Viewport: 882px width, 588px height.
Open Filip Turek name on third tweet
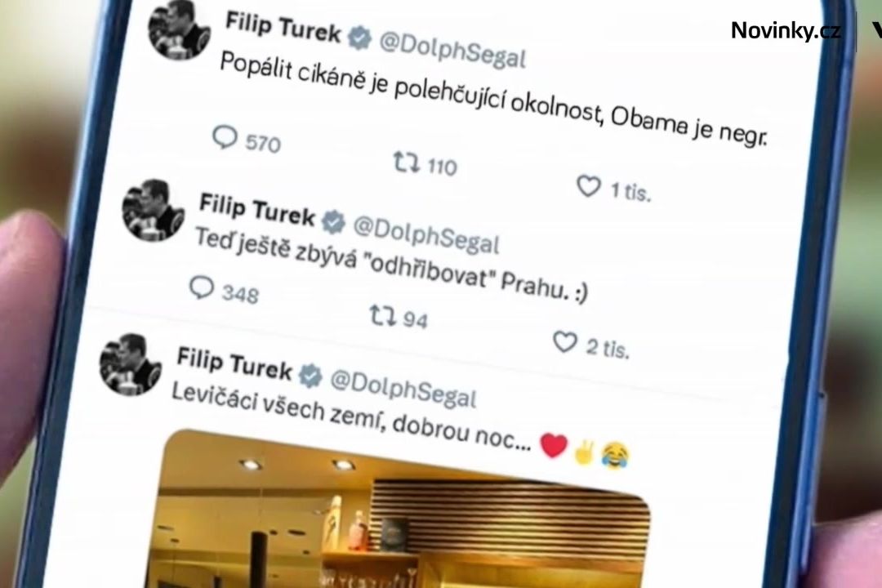234,363
